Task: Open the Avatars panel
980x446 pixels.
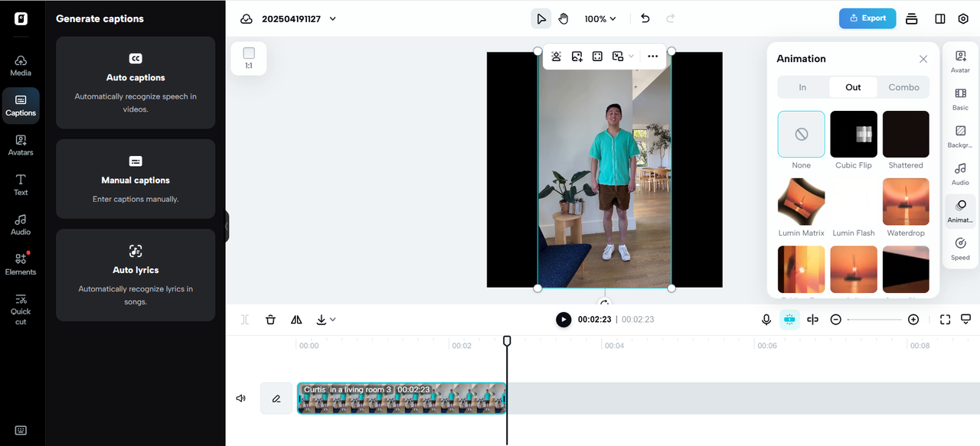Action: 21,145
